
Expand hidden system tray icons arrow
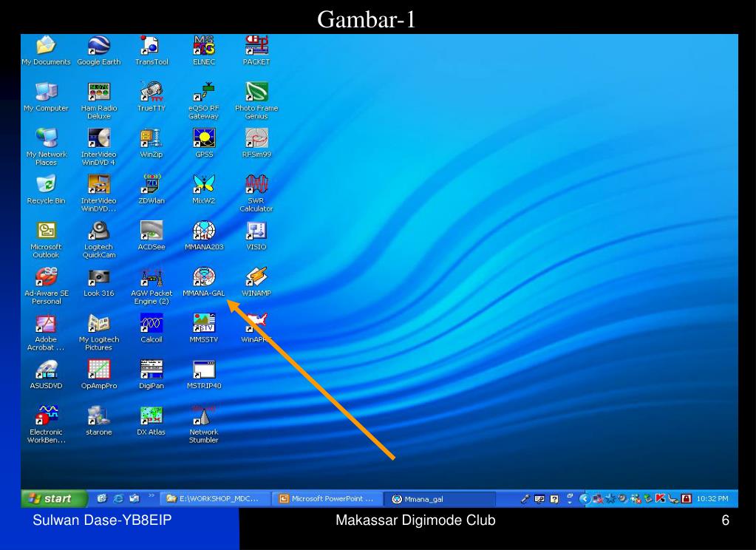click(585, 499)
